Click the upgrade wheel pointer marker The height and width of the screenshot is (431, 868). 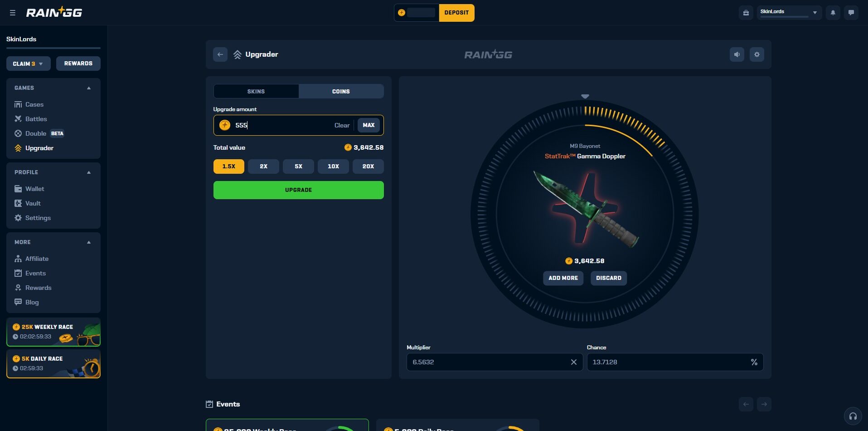click(585, 96)
